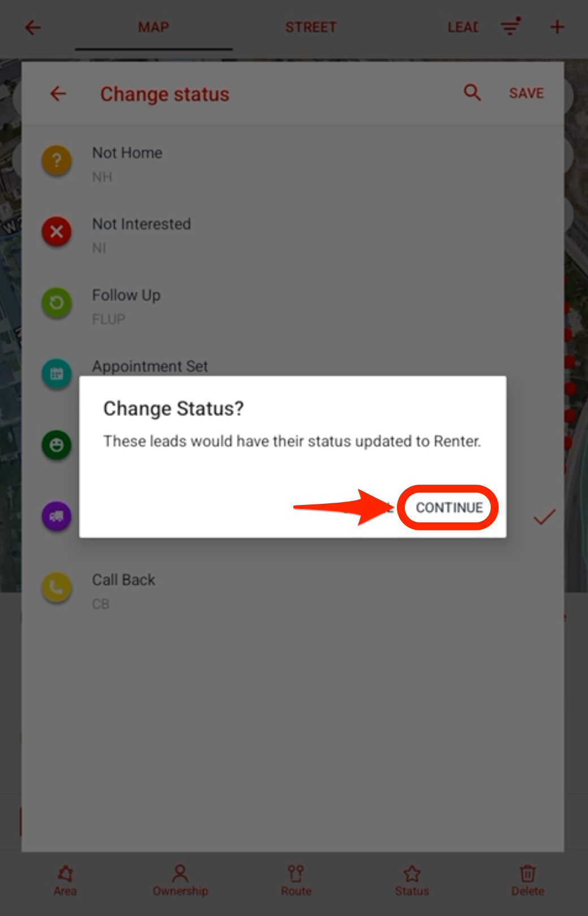
Task: Select the purple truck status icon
Action: click(57, 516)
